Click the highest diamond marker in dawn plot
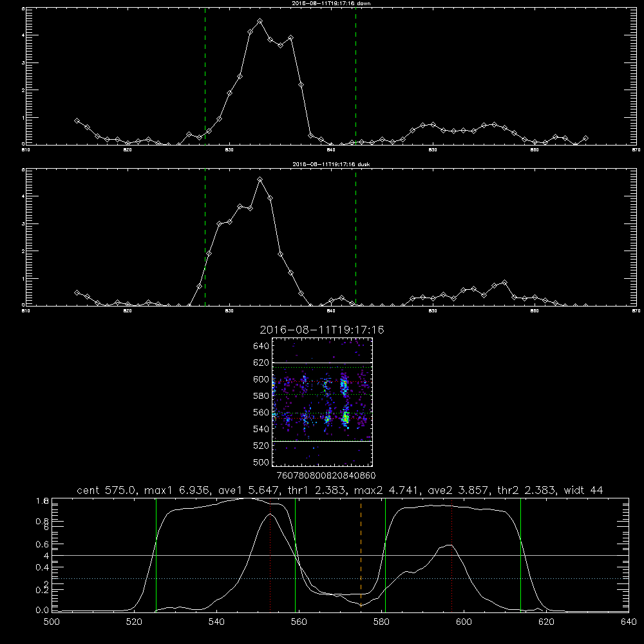This screenshot has height=644, width=644. click(260, 21)
